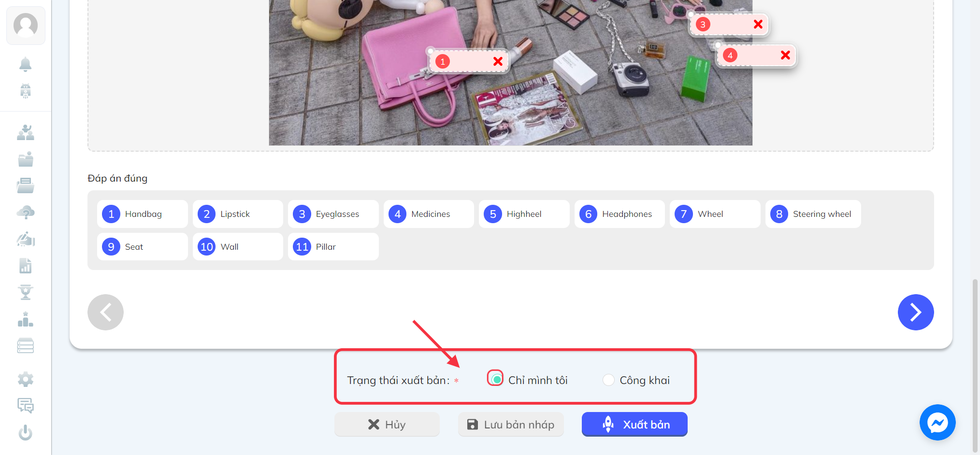The image size is (980, 455).
Task: Open notifications bell
Action: click(26, 64)
